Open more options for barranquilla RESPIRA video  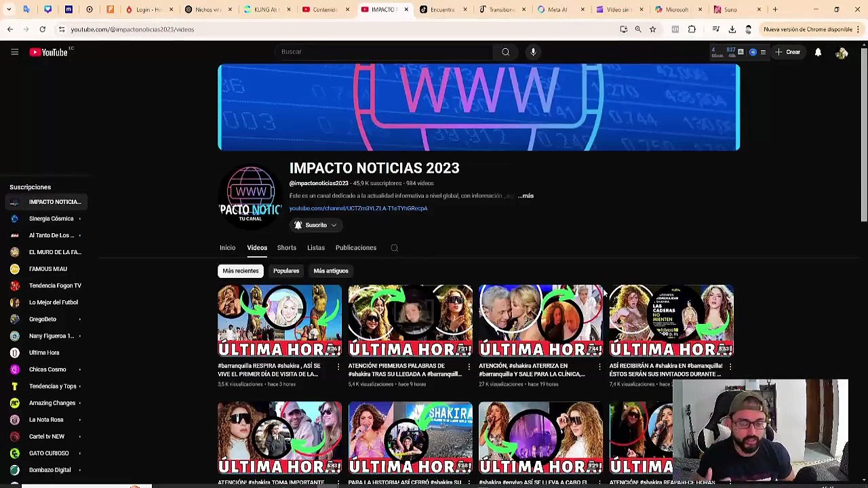coord(338,367)
